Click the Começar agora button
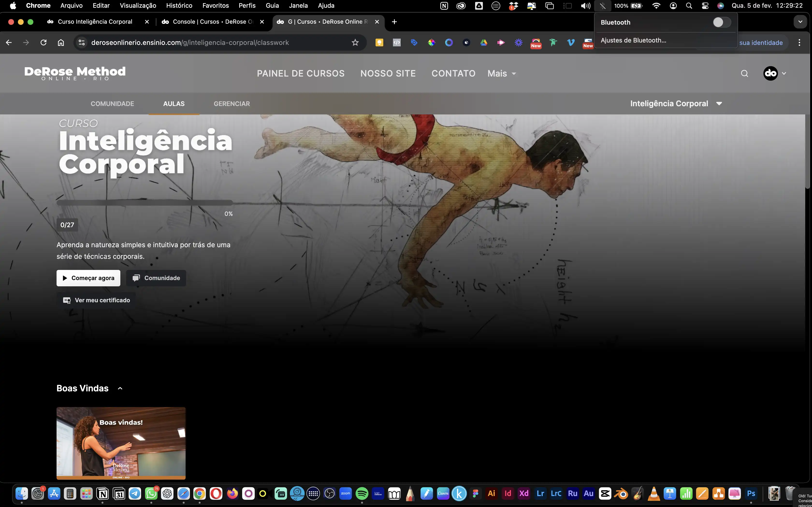 point(88,278)
